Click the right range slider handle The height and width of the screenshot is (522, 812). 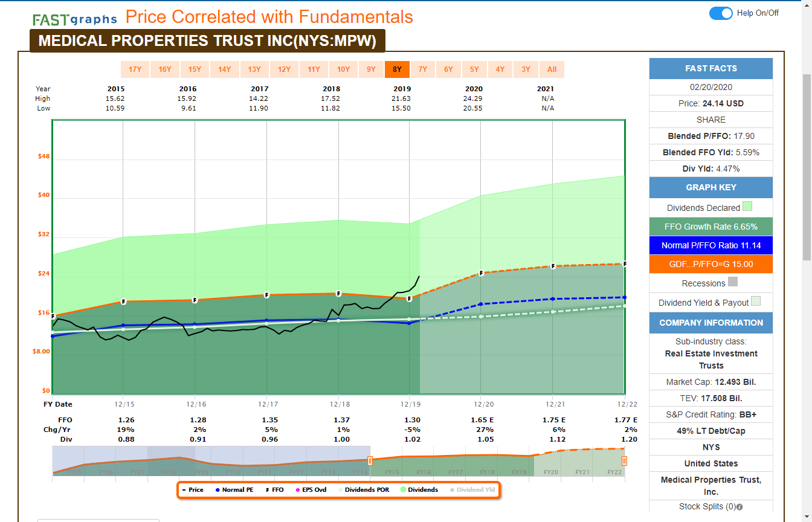point(624,461)
